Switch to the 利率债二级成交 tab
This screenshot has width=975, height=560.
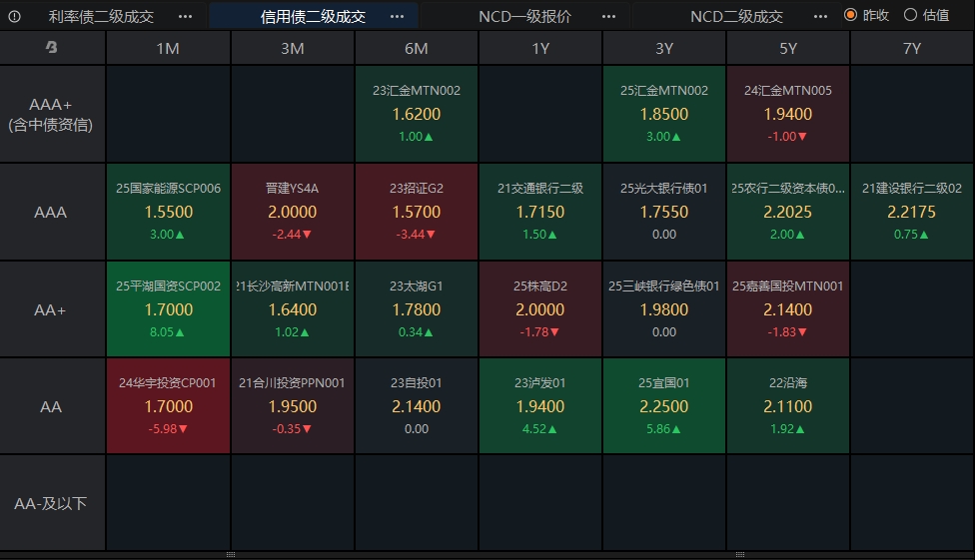pos(101,16)
